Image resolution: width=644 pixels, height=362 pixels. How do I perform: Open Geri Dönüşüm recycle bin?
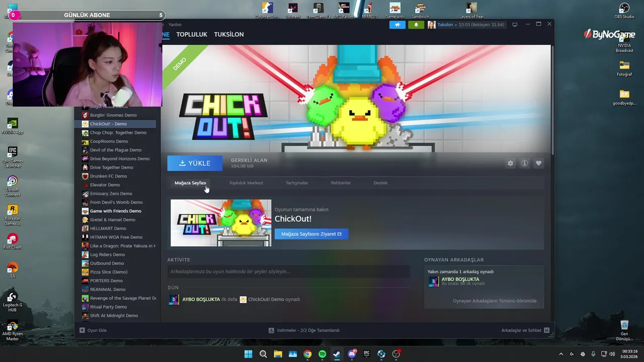(x=624, y=330)
